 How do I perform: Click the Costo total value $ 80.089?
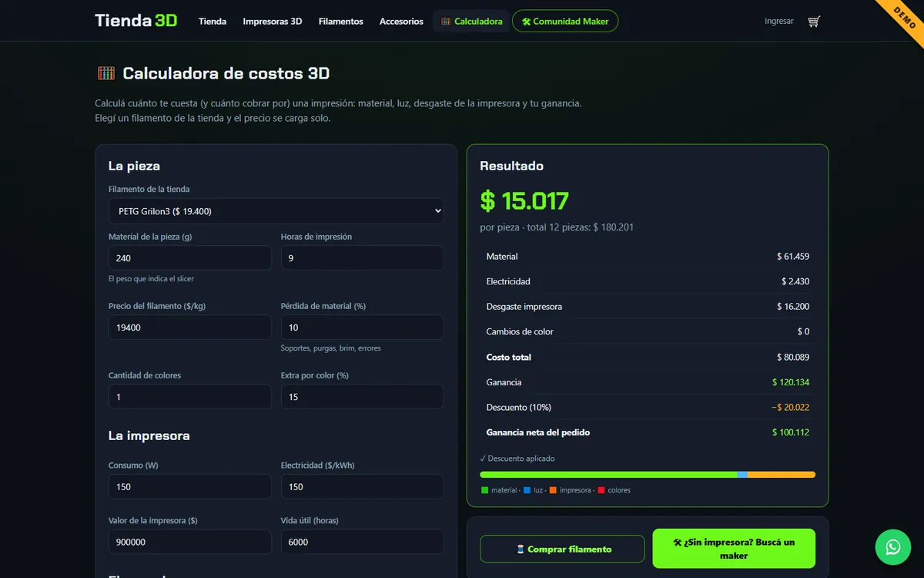[x=793, y=358]
